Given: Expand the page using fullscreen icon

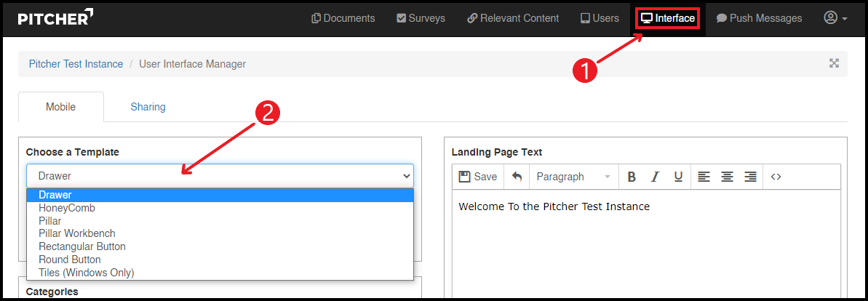Looking at the screenshot, I should (x=834, y=63).
